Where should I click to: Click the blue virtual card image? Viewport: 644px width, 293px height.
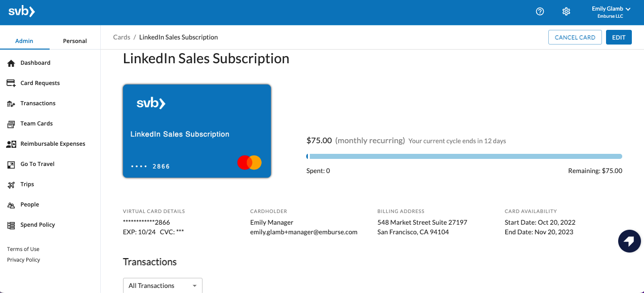point(197,131)
